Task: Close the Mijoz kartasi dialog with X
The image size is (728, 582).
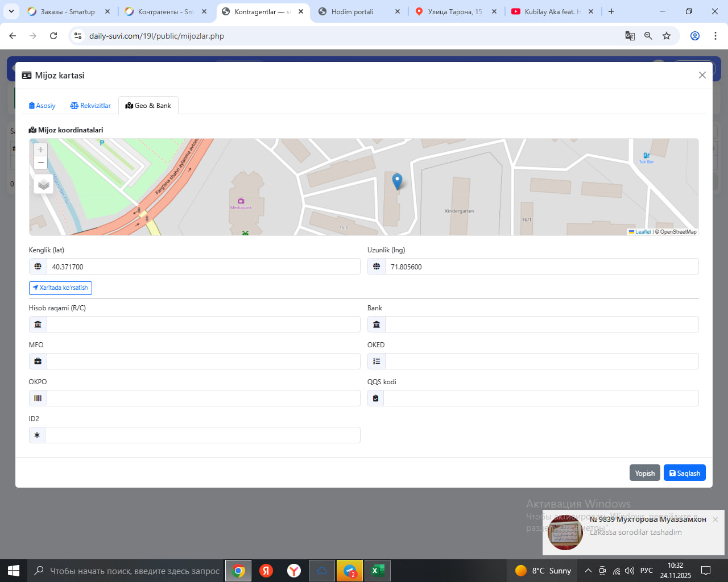Action: [702, 75]
